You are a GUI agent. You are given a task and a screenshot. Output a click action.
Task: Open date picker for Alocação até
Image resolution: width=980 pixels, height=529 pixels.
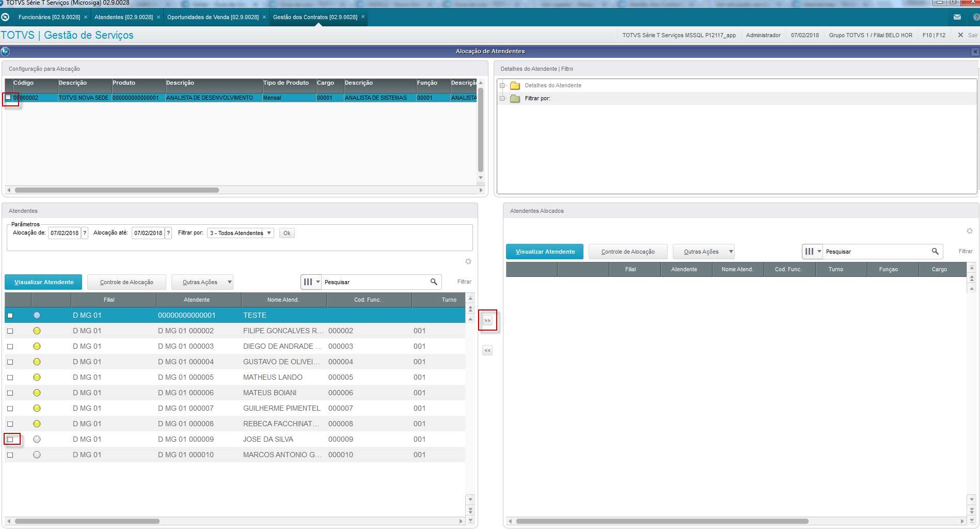[168, 233]
